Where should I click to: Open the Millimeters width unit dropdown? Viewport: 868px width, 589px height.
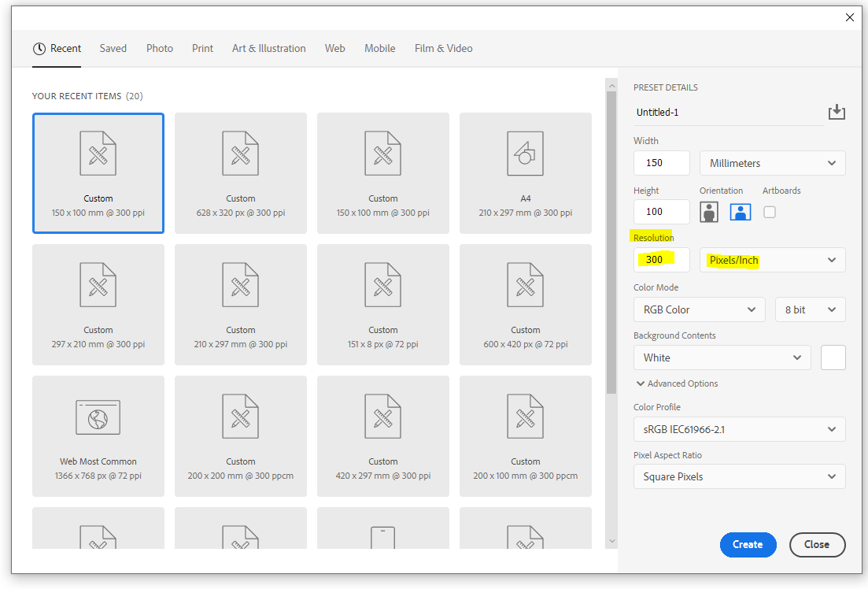[772, 163]
